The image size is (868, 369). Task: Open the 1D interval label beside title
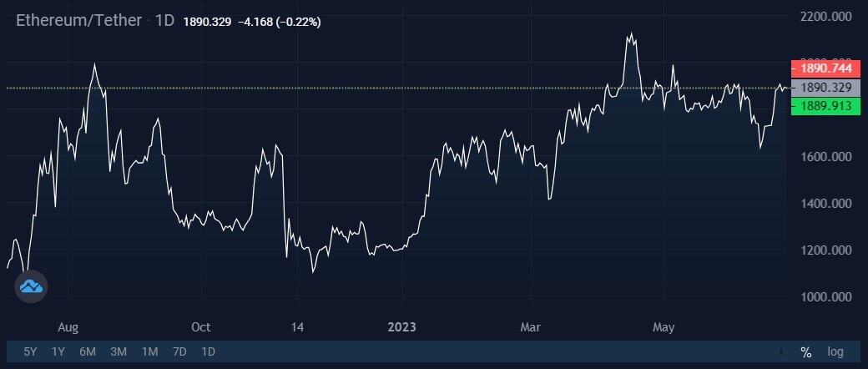click(164, 21)
